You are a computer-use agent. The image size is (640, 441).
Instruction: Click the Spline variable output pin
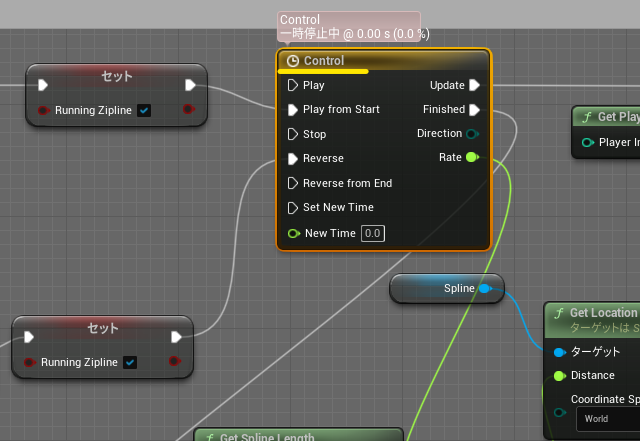coord(485,289)
